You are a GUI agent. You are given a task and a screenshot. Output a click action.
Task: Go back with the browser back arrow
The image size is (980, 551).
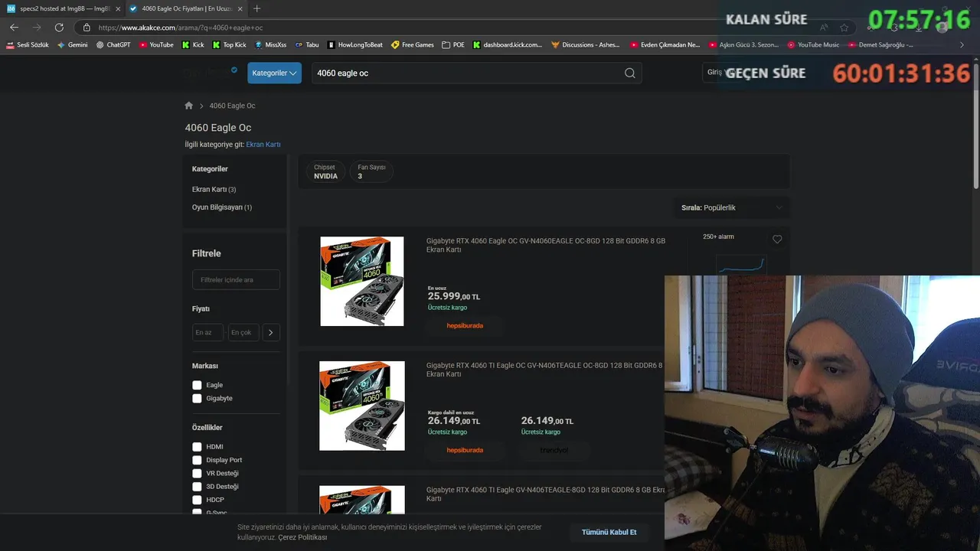(x=14, y=28)
